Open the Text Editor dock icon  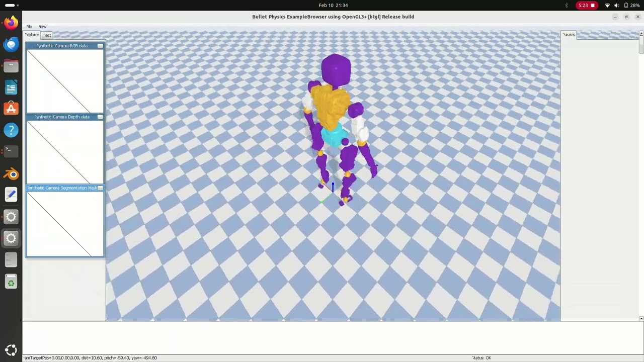pyautogui.click(x=11, y=196)
